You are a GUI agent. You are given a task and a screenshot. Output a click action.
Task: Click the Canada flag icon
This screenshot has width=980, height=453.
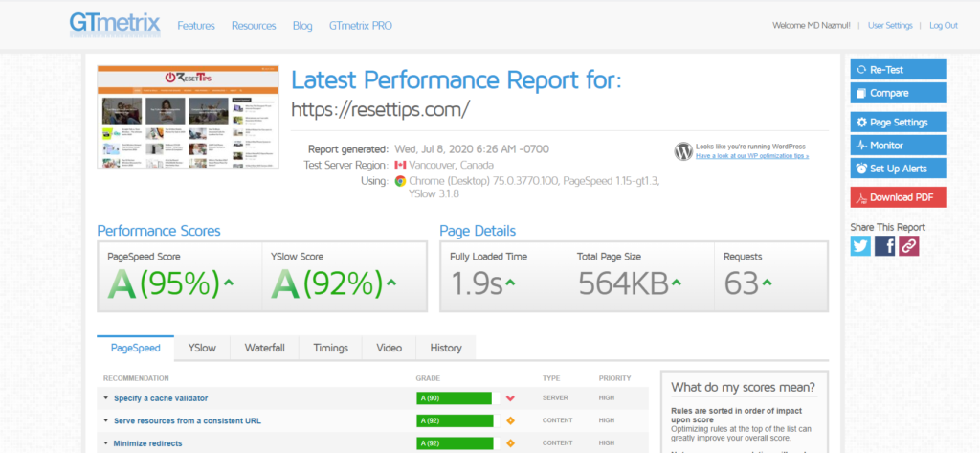click(x=400, y=165)
